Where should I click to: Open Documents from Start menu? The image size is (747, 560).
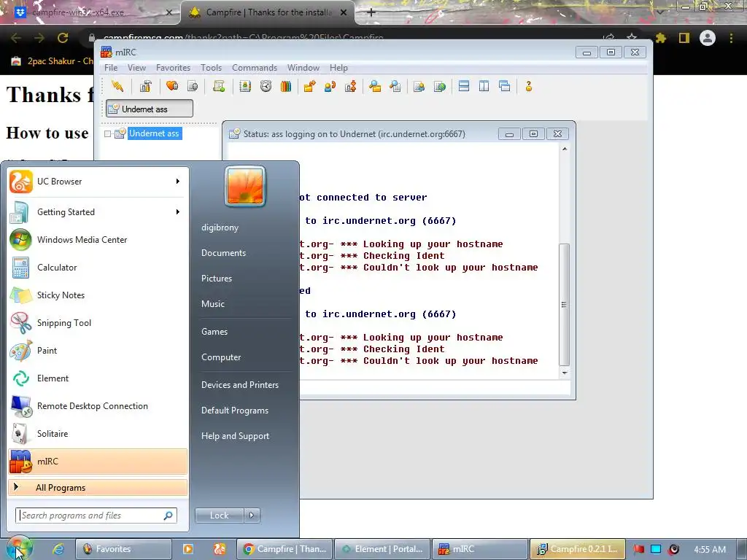pos(223,253)
